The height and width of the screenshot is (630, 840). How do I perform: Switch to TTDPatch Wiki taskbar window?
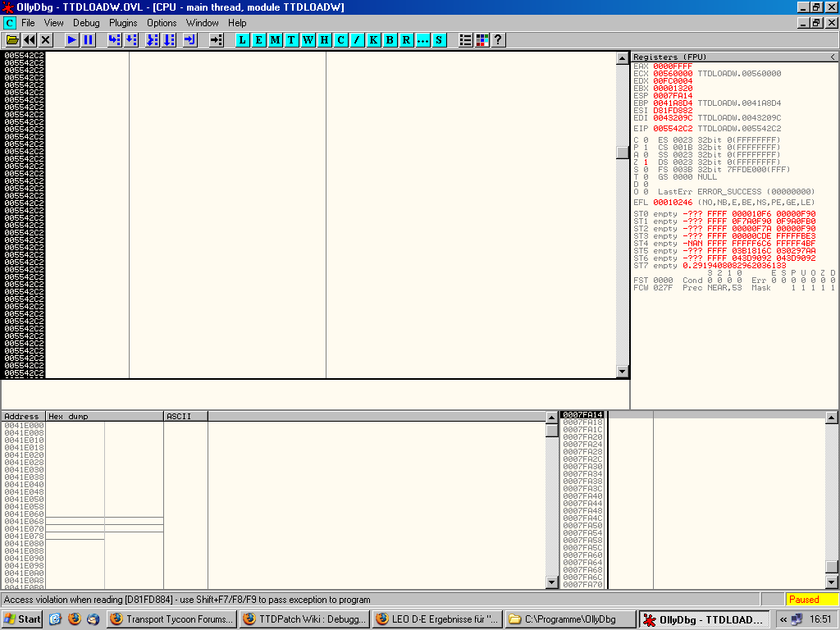(x=304, y=619)
